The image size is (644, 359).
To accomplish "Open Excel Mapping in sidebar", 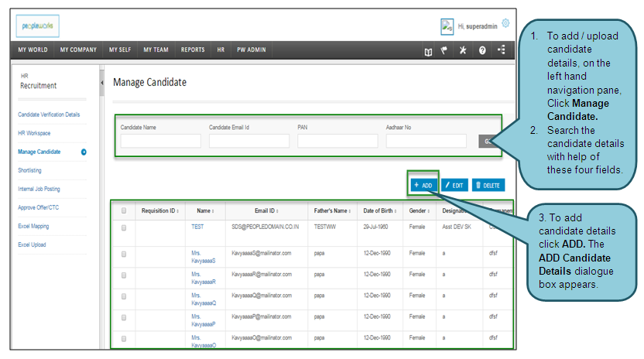I will click(x=33, y=226).
